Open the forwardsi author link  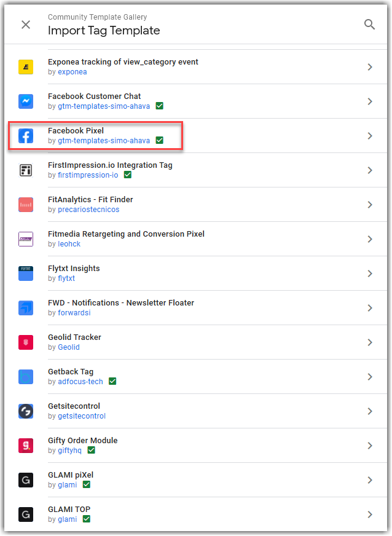pyautogui.click(x=74, y=313)
